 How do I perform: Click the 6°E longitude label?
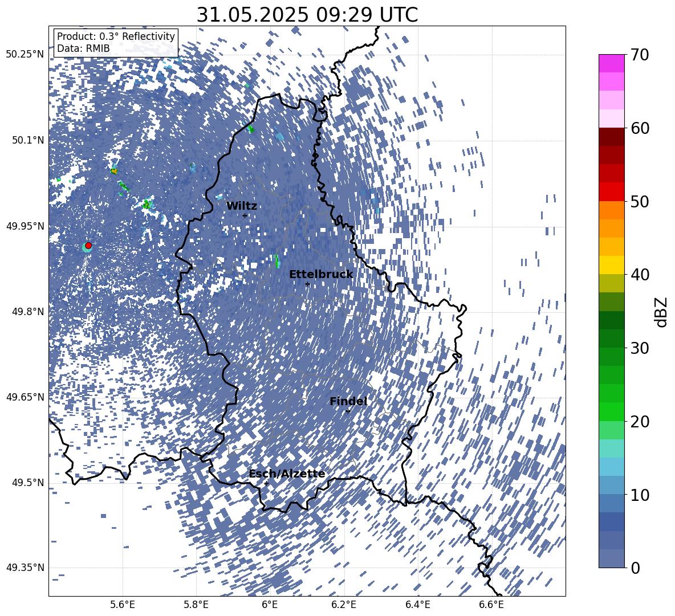[270, 605]
